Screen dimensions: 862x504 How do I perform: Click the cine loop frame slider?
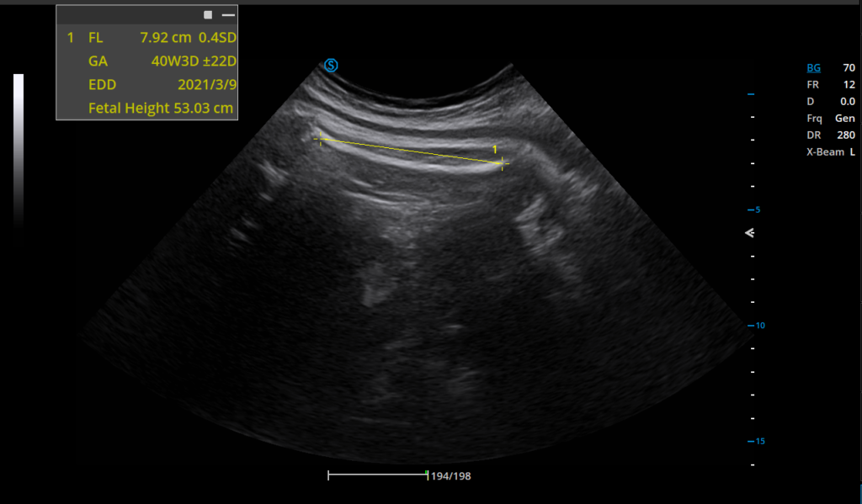click(378, 475)
